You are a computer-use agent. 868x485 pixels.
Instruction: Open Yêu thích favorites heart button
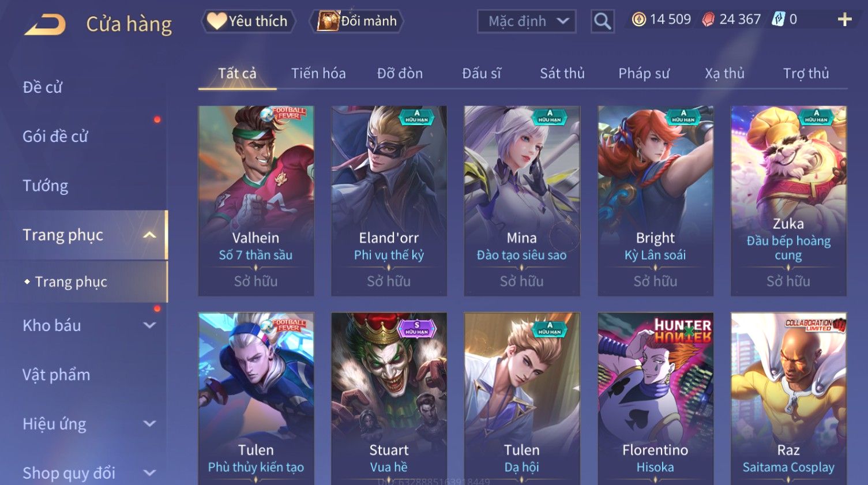(248, 21)
